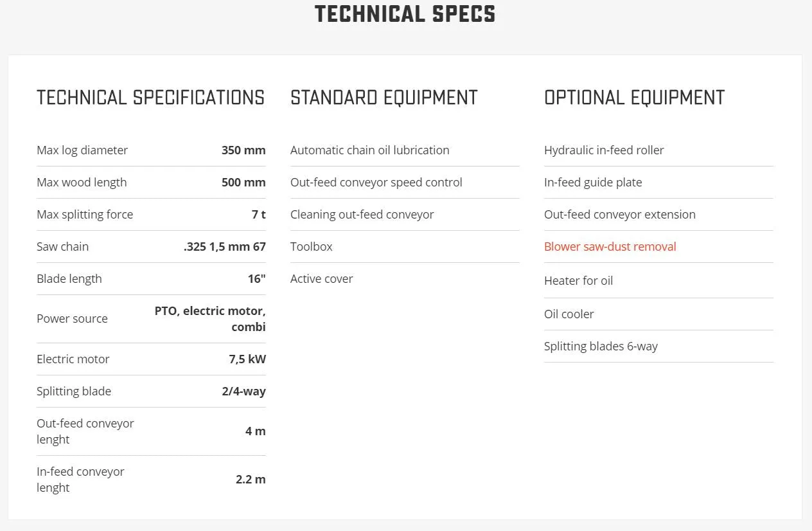Click Automatic chain oil lubrication item
This screenshot has width=812, height=531.
369,150
